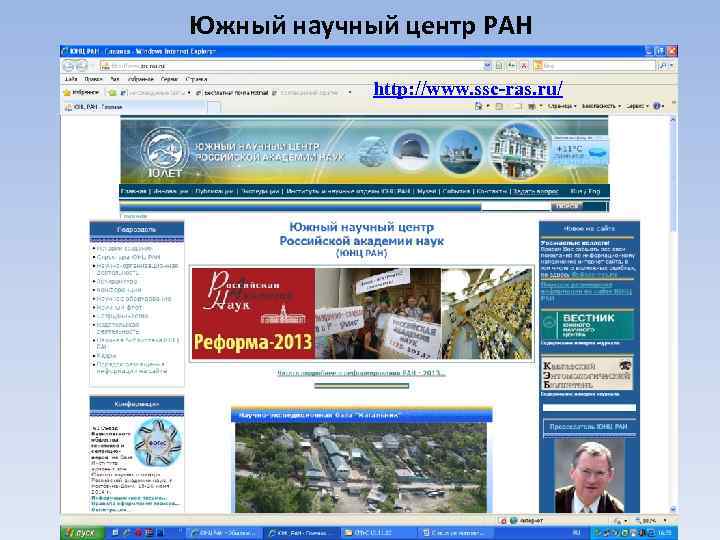The width and height of the screenshot is (720, 540).
Task: Click События in the site navigation bar
Action: [456, 191]
